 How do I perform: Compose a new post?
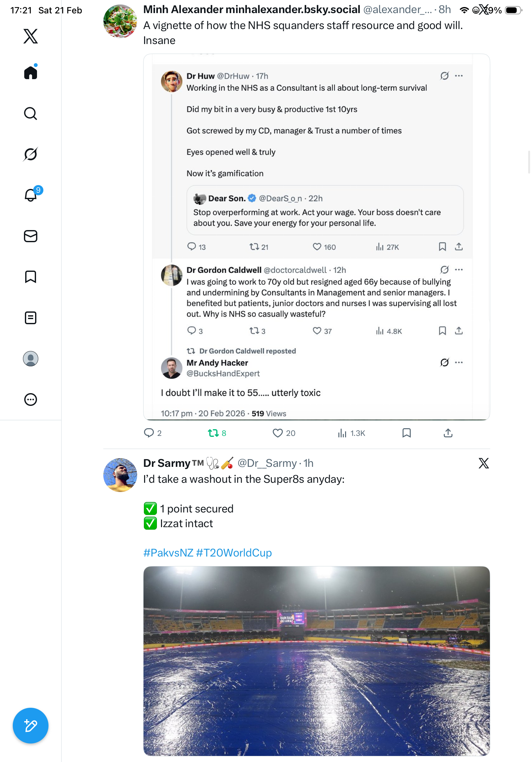coord(31,726)
